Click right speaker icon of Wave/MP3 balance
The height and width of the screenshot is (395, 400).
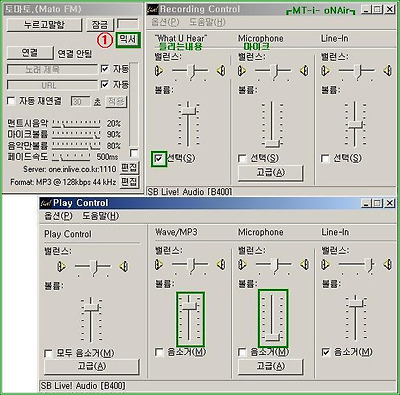coord(221,265)
